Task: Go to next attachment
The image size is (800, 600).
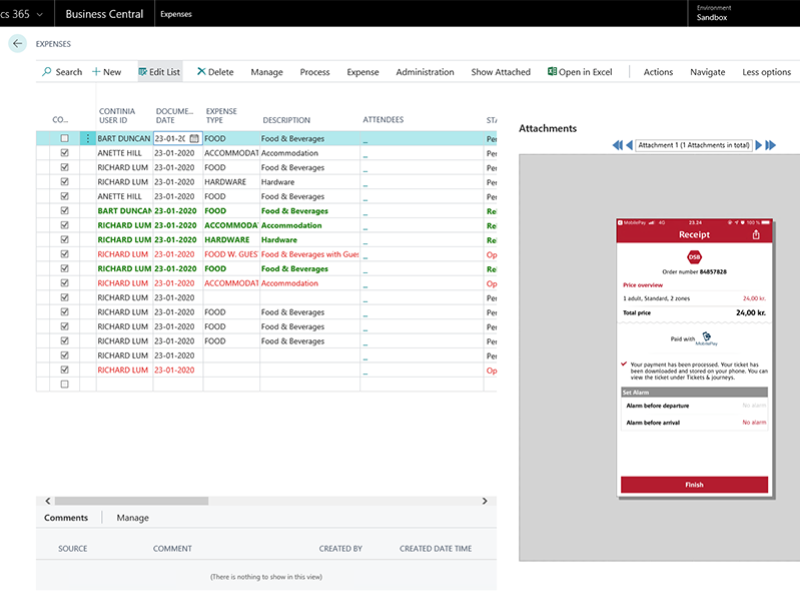Action: tap(759, 145)
